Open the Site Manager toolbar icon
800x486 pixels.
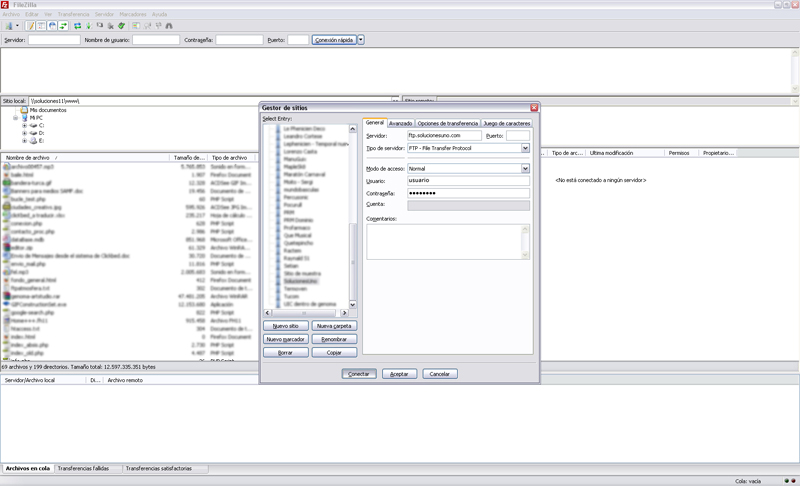(9, 25)
